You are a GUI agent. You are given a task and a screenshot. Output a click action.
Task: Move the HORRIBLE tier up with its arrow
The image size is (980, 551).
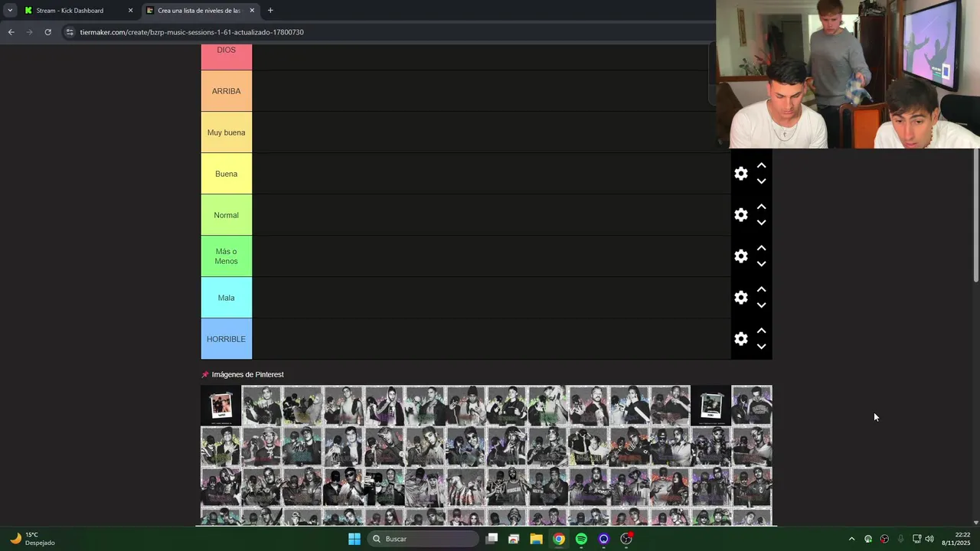762,331
